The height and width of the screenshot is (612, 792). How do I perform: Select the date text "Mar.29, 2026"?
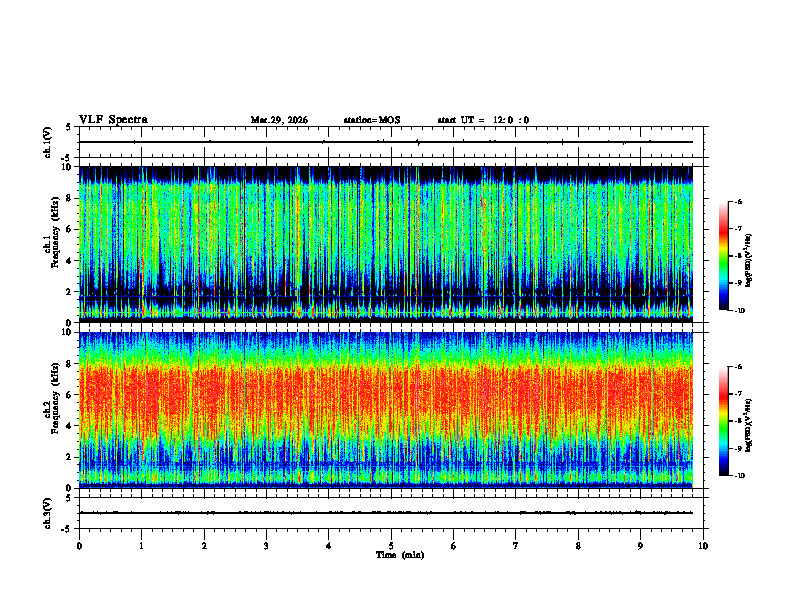(279, 120)
